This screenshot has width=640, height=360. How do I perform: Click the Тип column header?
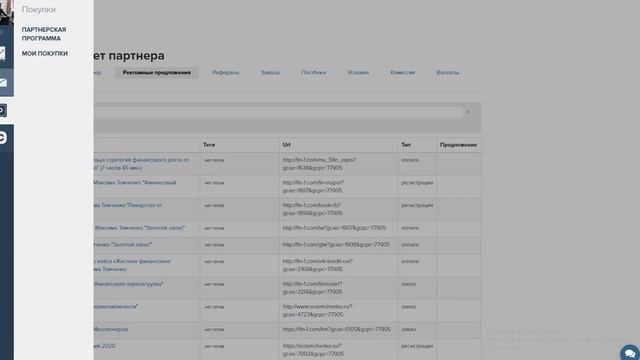pyautogui.click(x=406, y=145)
